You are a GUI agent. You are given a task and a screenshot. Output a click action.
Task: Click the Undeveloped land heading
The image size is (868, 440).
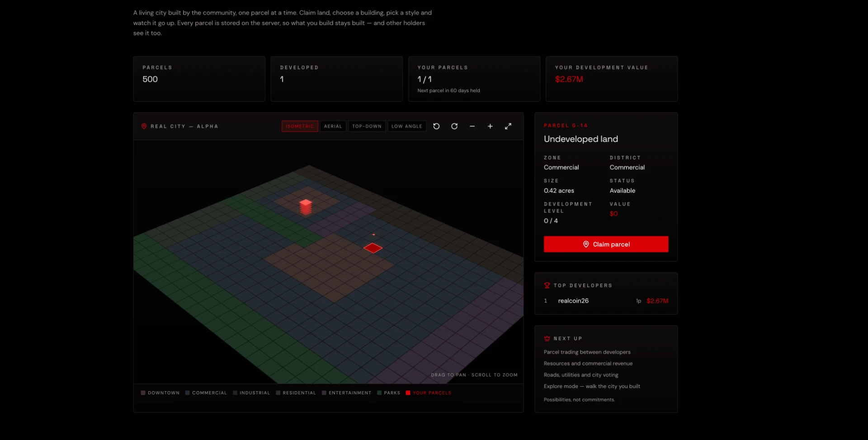[580, 139]
